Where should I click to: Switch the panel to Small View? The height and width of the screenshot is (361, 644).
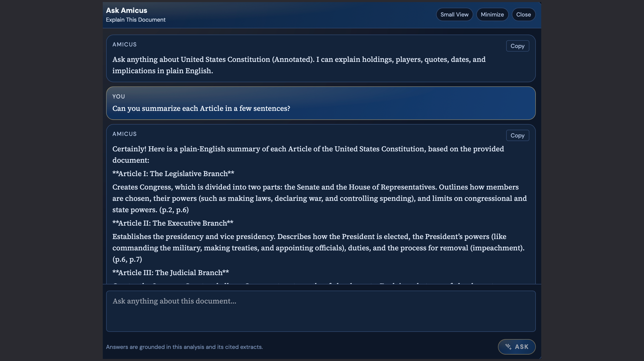pyautogui.click(x=454, y=14)
